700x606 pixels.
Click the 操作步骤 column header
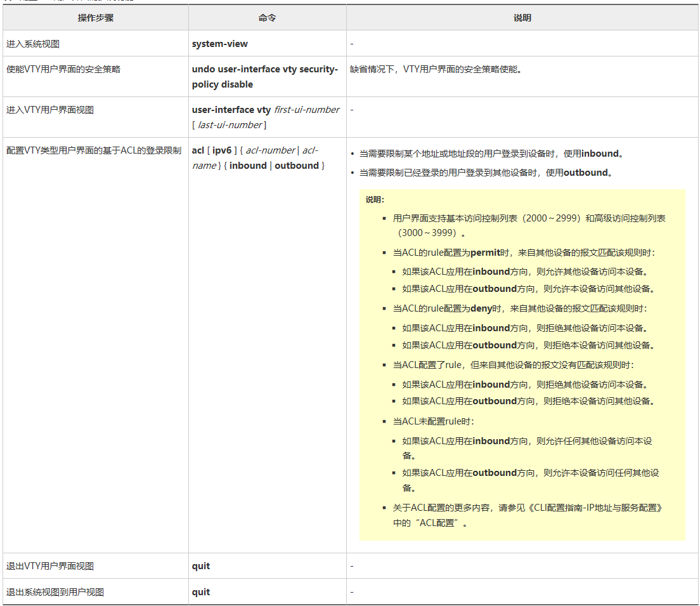(x=96, y=18)
